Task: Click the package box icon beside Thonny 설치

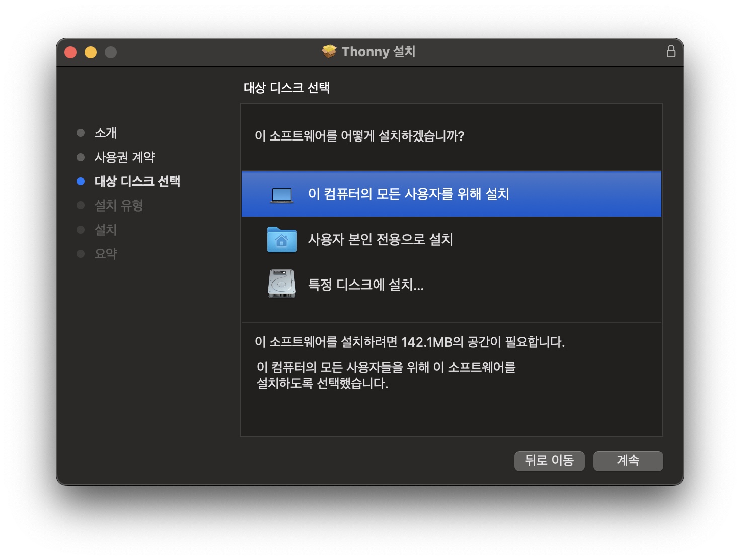Action: [329, 51]
